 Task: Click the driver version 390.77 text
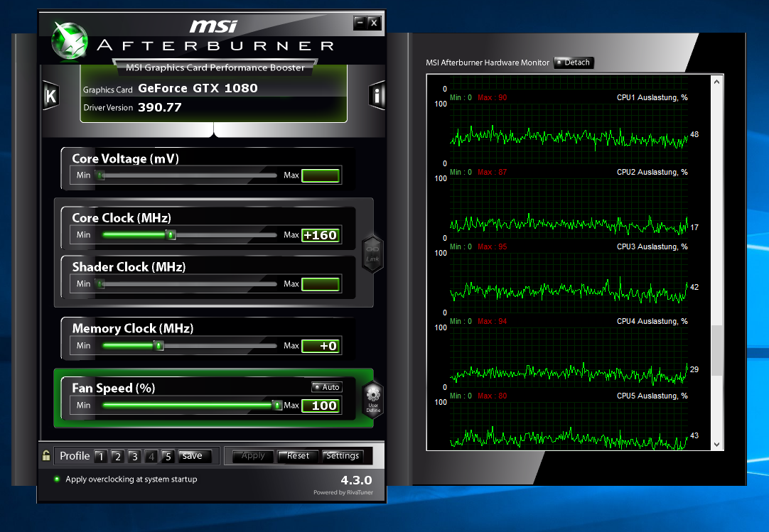click(160, 107)
